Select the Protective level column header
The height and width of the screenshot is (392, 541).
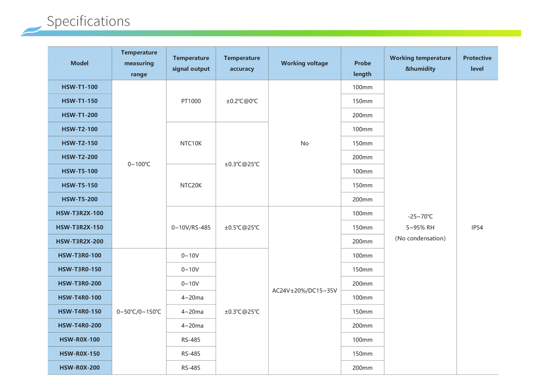point(477,64)
